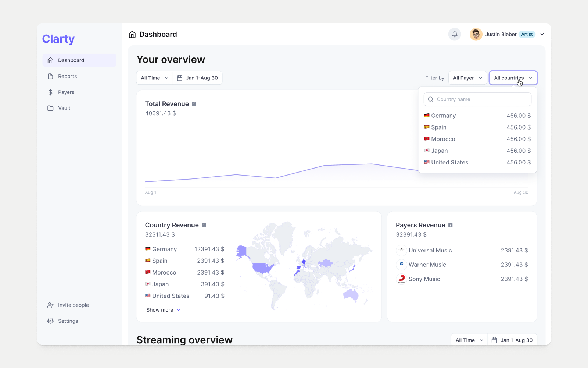
Task: Open Reports in the sidebar
Action: coord(79,76)
